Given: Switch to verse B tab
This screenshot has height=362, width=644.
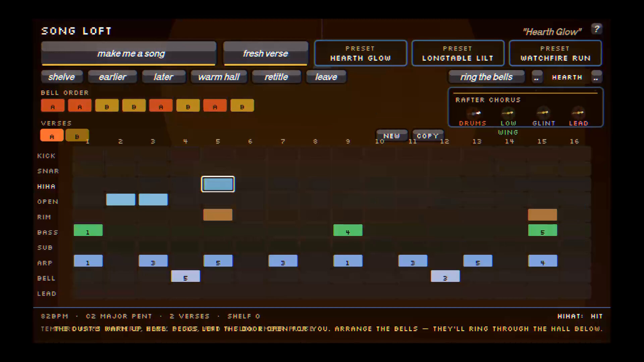Looking at the screenshot, I should point(77,135).
